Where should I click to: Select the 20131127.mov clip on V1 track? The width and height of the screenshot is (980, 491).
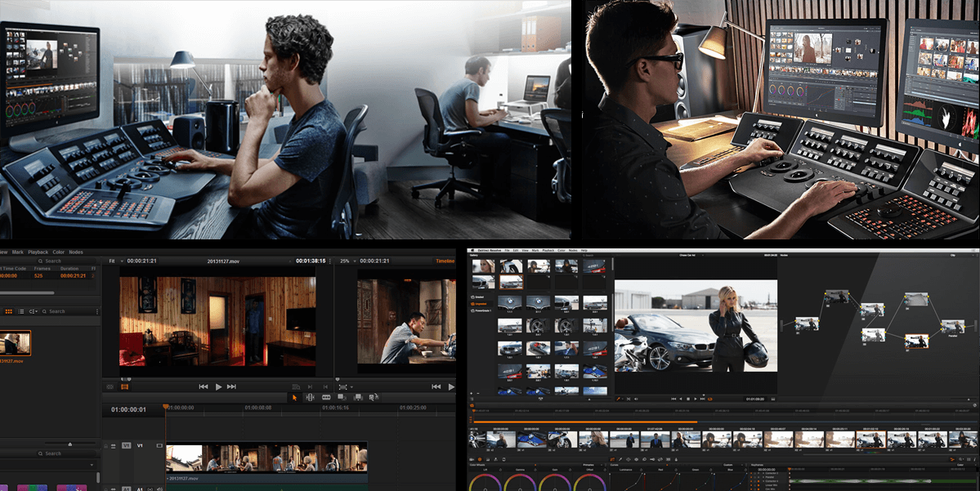pos(266,457)
